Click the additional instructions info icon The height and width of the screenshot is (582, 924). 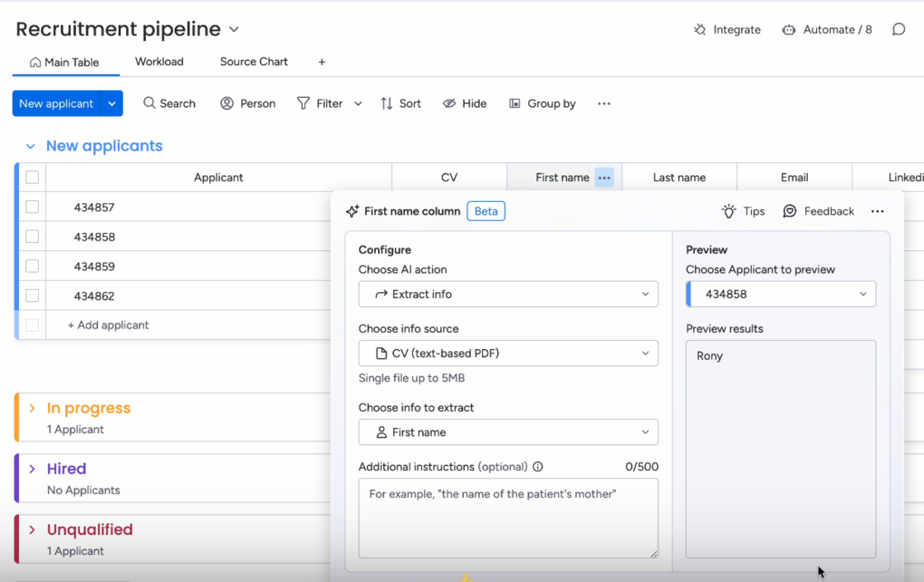coord(538,467)
